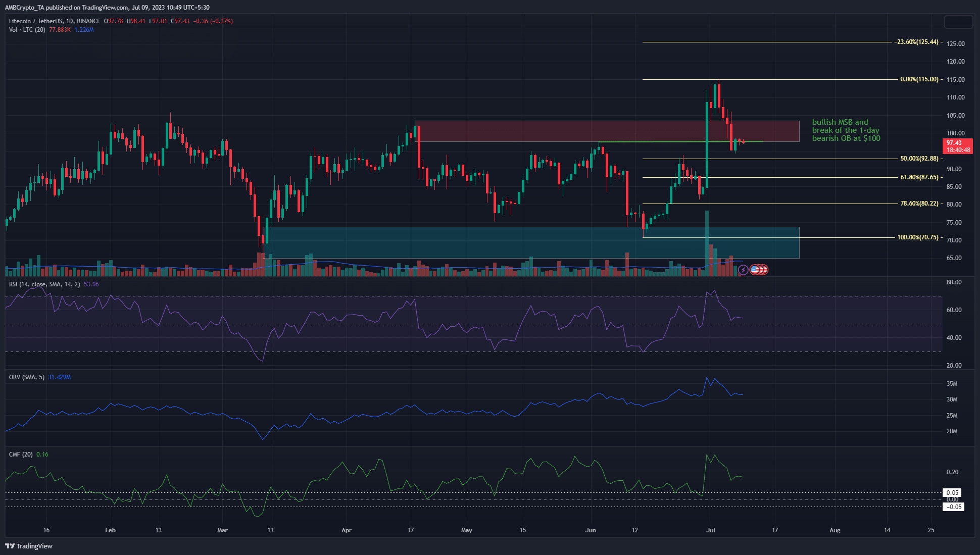Click the US flag economic event icon
Viewport: 980px width, 555px height.
pos(755,270)
